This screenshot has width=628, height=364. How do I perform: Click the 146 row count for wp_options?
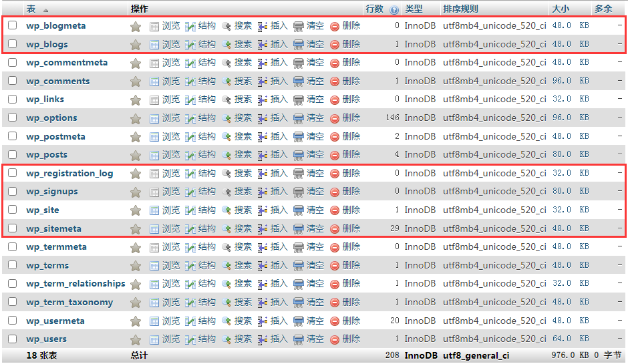[x=393, y=118]
